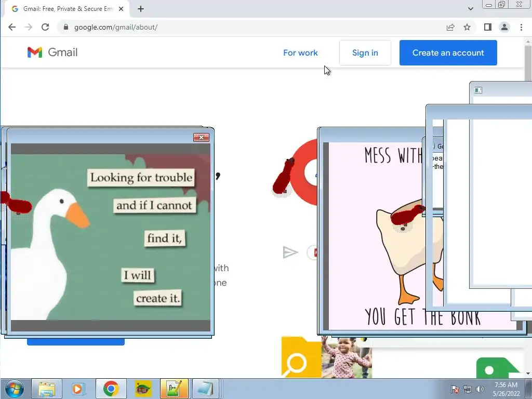The width and height of the screenshot is (532, 399).
Task: Close the Gmail browser tab
Action: coord(121,9)
